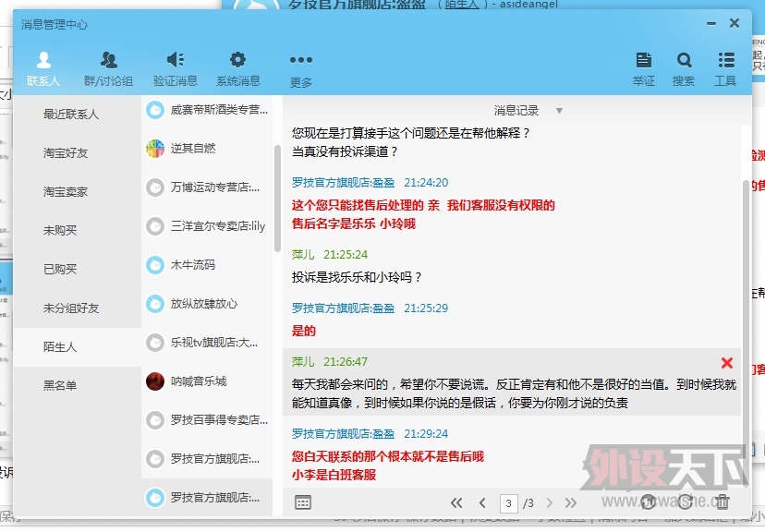The width and height of the screenshot is (765, 532).
Task: Switch to 群/讨论组 tab
Action: [x=108, y=68]
